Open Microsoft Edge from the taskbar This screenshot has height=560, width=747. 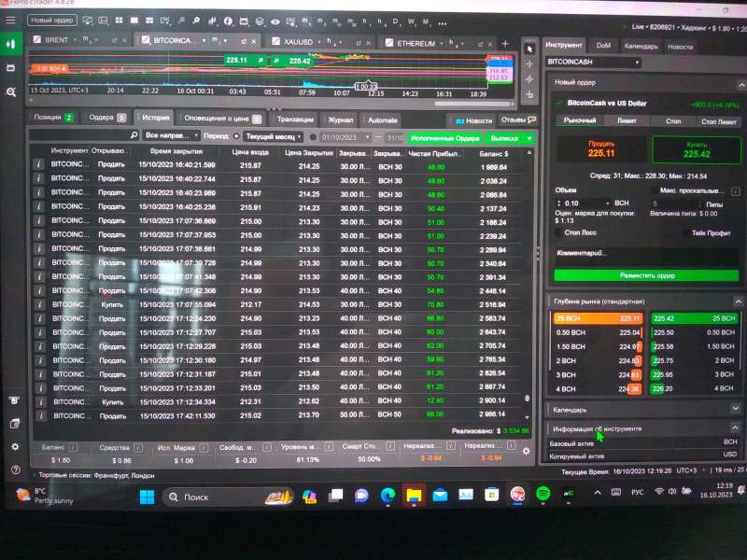tap(388, 496)
